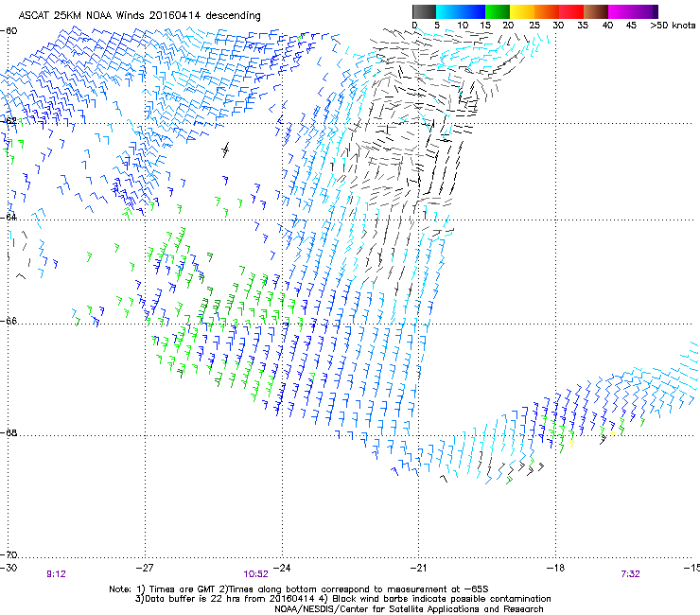Click the latitude label '-60'
This screenshot has width=700, height=615.
[x=9, y=31]
